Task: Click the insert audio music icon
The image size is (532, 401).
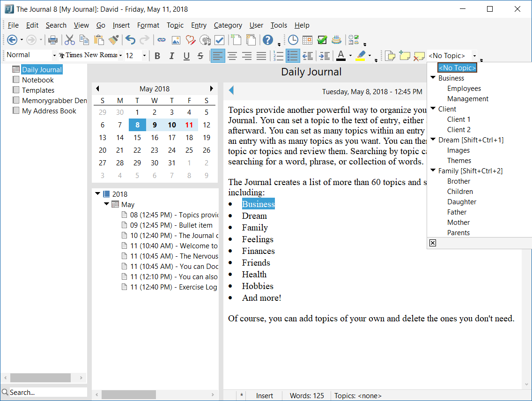Action: point(205,40)
